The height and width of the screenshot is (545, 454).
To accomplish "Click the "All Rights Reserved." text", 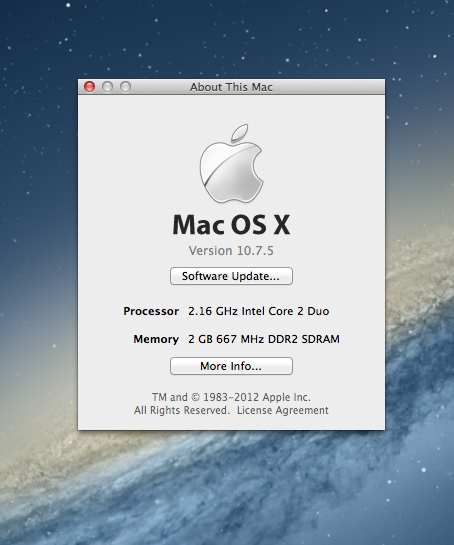I will coord(182,410).
